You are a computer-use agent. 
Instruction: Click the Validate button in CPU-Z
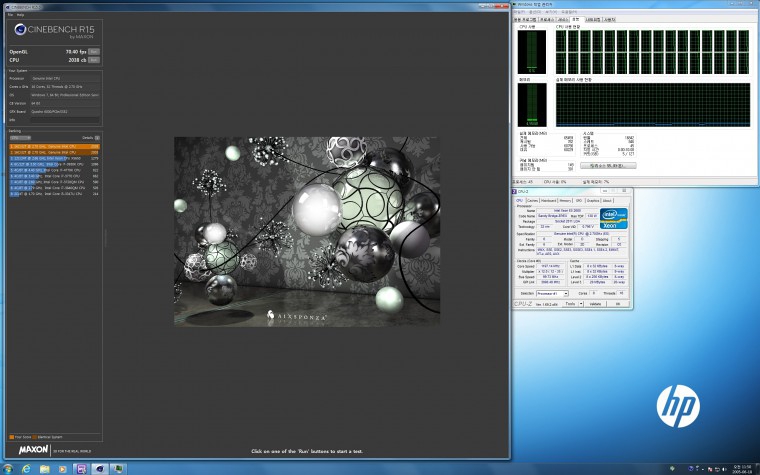[595, 304]
